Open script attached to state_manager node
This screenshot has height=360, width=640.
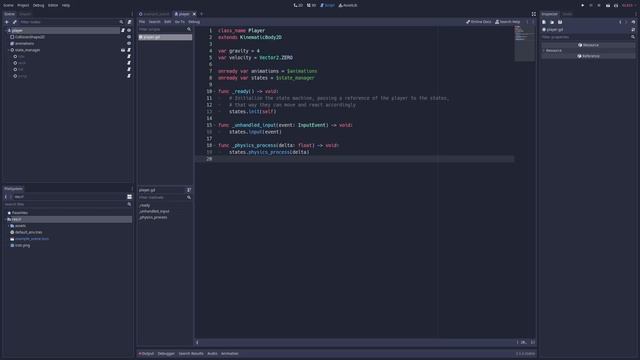[129, 50]
